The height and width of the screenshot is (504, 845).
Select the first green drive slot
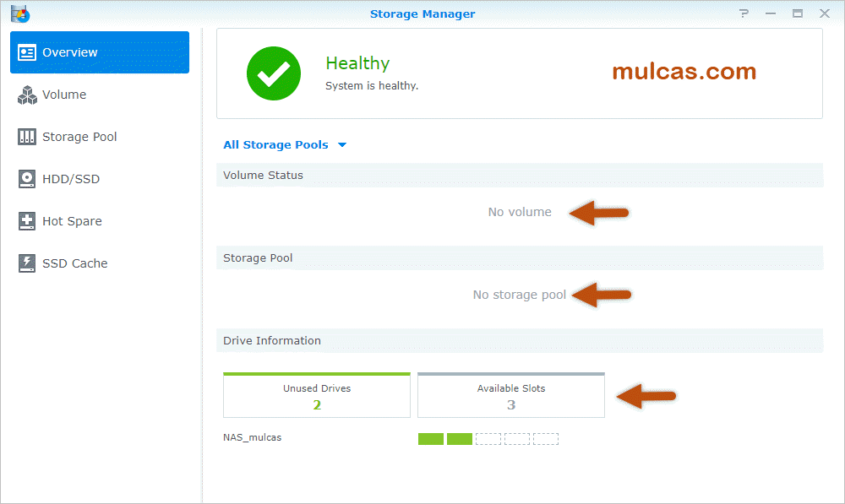point(431,439)
